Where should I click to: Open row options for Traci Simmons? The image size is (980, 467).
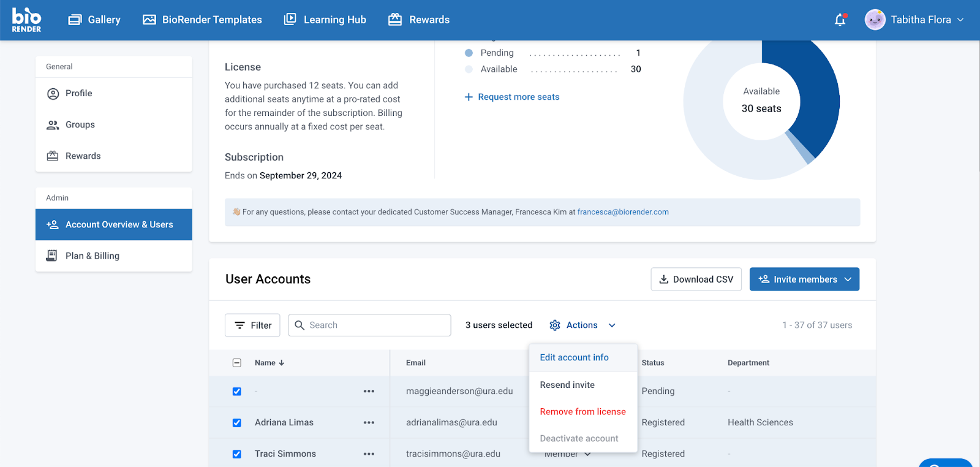pos(369,454)
